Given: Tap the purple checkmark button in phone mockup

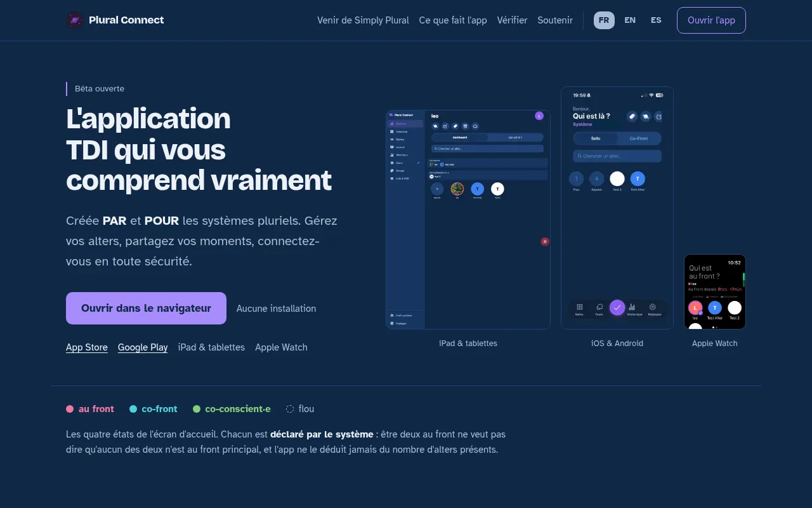Looking at the screenshot, I should [617, 307].
